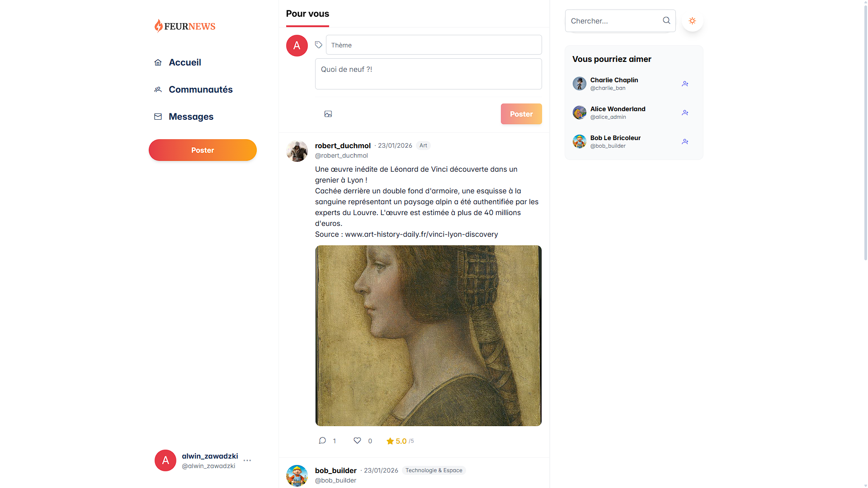Screen dimensions: 868x488
Task: Click the 5.0/5 star rating
Action: coord(400,441)
